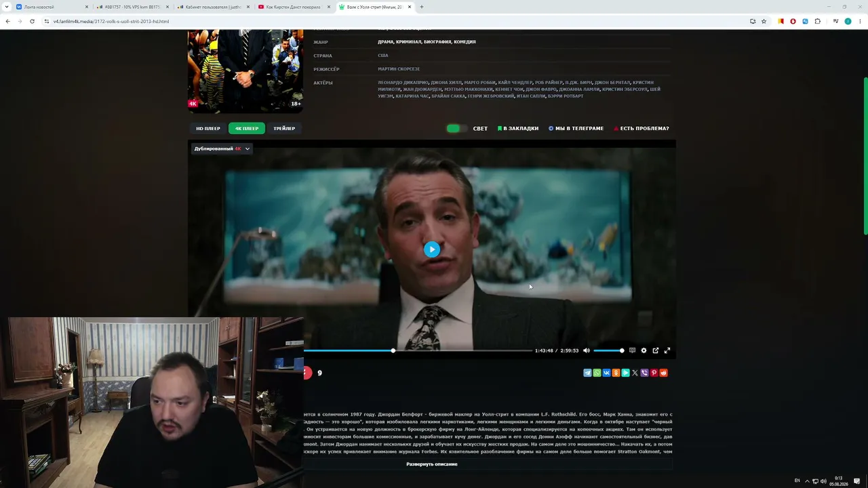Share the film via X icon

pos(635,373)
